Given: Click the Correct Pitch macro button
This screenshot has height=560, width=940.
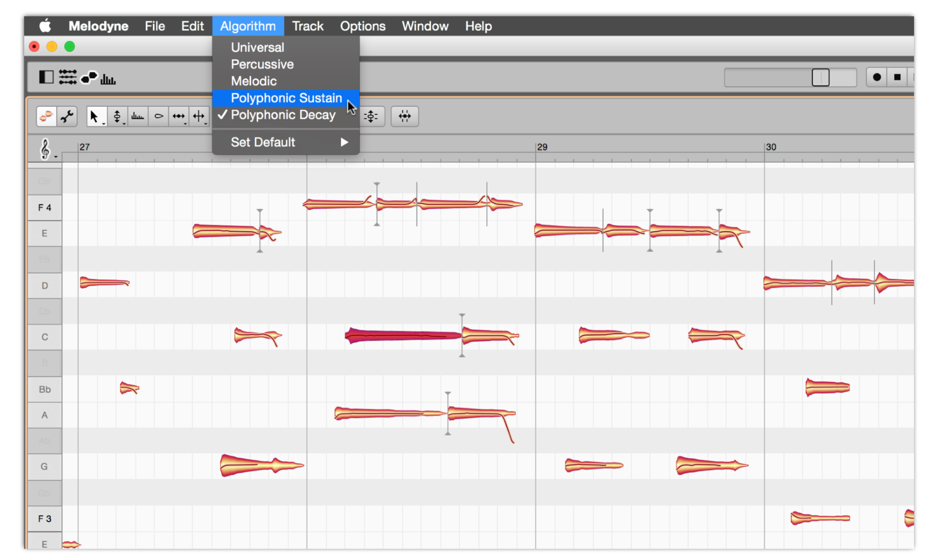Looking at the screenshot, I should coord(372,116).
